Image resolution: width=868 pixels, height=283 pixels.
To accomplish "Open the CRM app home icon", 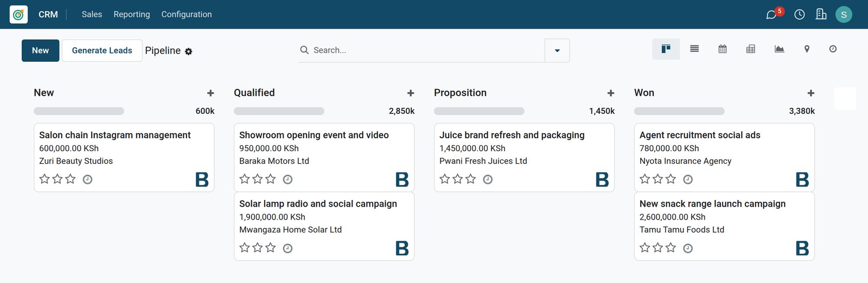I will coord(18,15).
